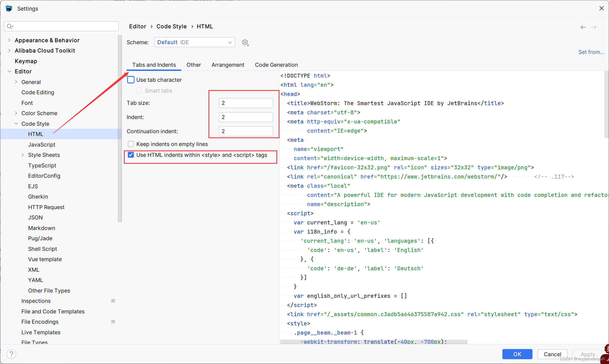Select JSON code style entry
Screen dimensions: 609x364
35,217
